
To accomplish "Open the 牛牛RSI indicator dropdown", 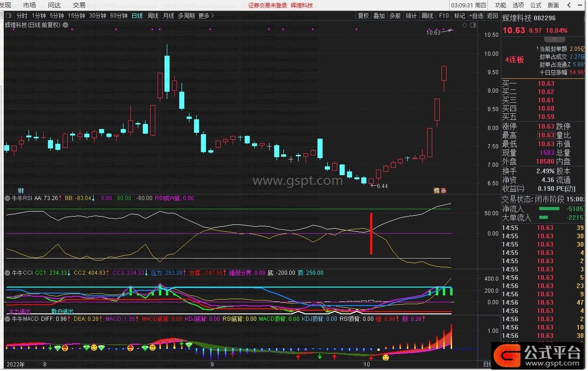I will coord(7,198).
